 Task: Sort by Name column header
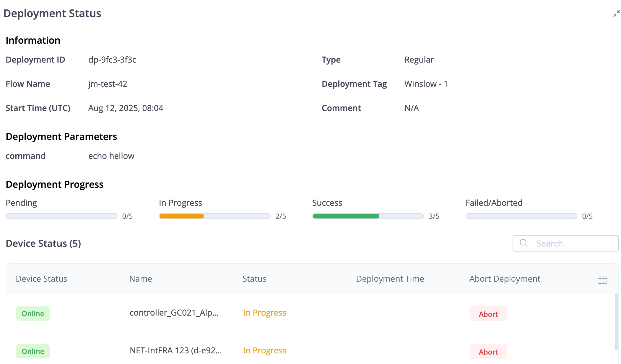141,279
